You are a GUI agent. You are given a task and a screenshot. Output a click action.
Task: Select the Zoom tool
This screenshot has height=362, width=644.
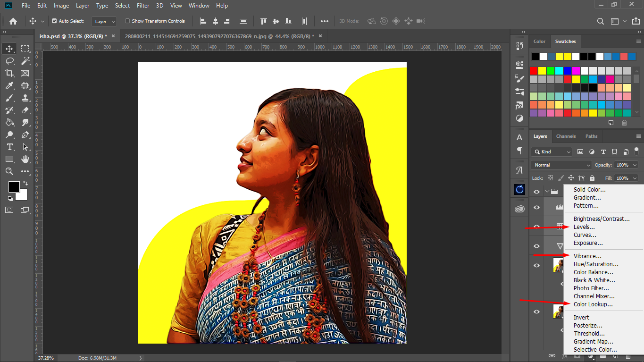click(9, 171)
